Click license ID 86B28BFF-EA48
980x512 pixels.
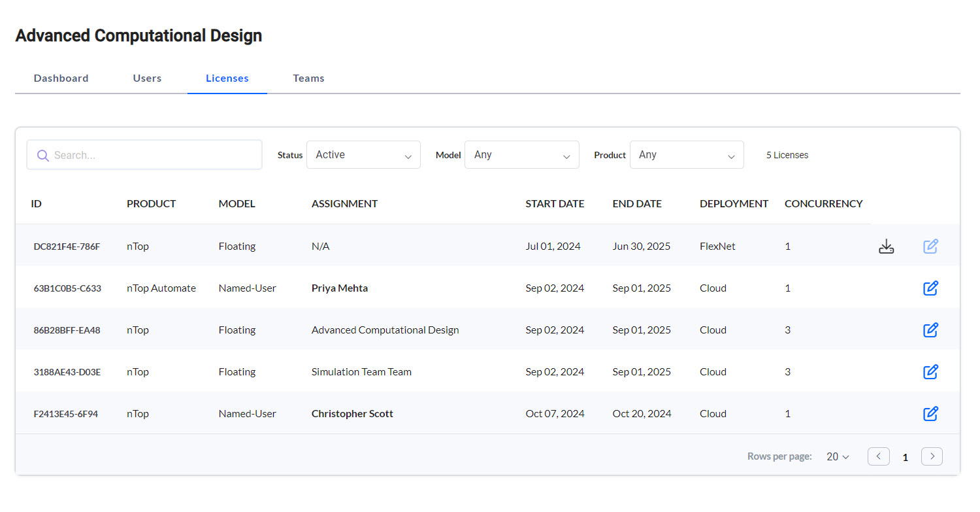67,330
